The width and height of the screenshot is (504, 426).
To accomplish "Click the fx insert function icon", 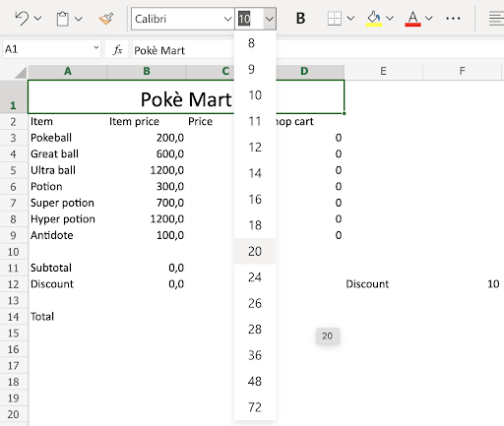I will pos(117,49).
